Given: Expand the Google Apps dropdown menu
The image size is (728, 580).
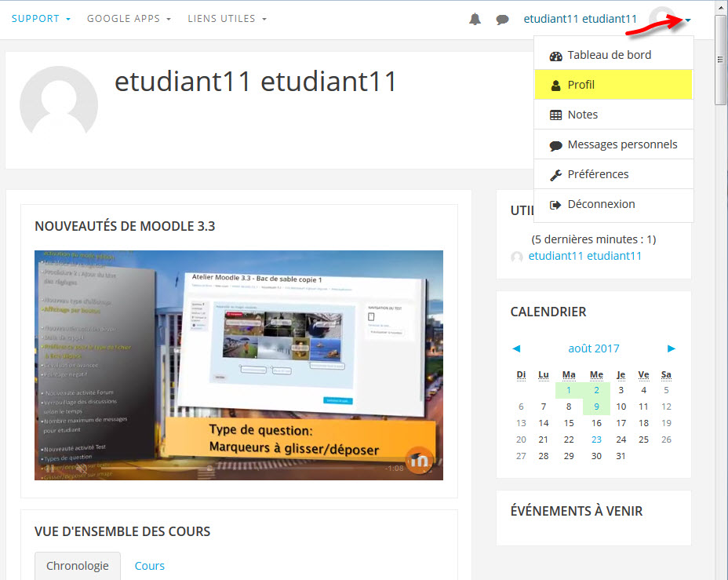Looking at the screenshot, I should (x=129, y=19).
